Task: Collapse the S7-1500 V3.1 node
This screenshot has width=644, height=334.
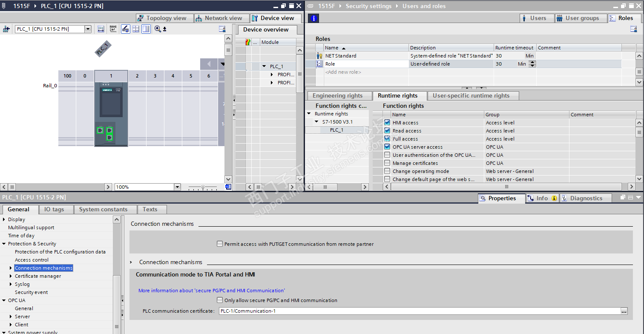Action: pyautogui.click(x=317, y=122)
